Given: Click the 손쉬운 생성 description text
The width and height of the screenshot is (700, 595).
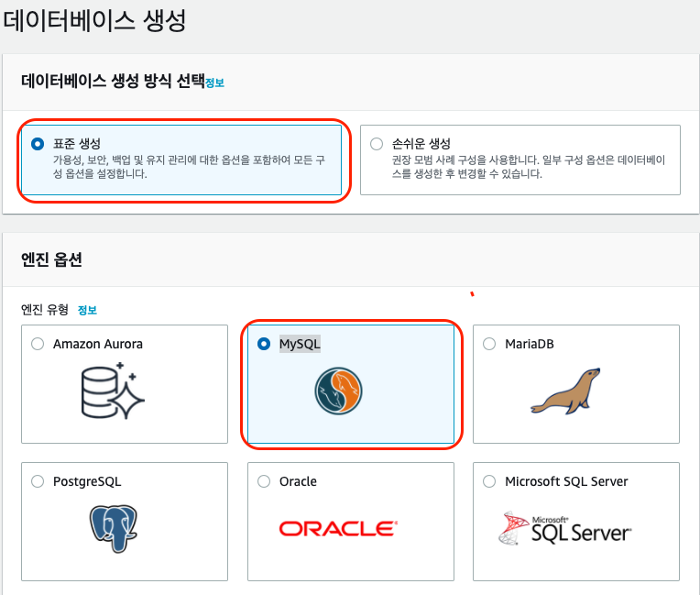Looking at the screenshot, I should 529,167.
